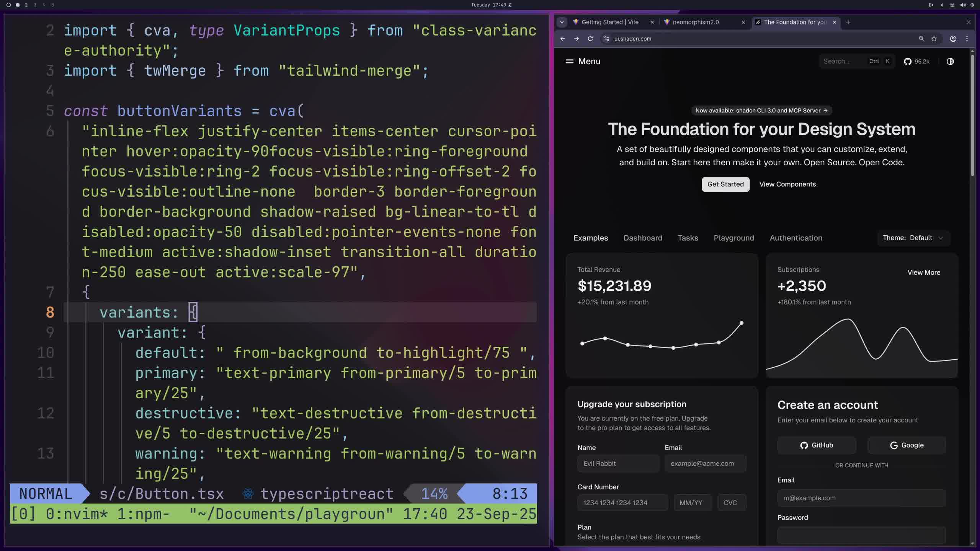
Task: Click the page vertical scrollbar
Action: [x=972, y=115]
